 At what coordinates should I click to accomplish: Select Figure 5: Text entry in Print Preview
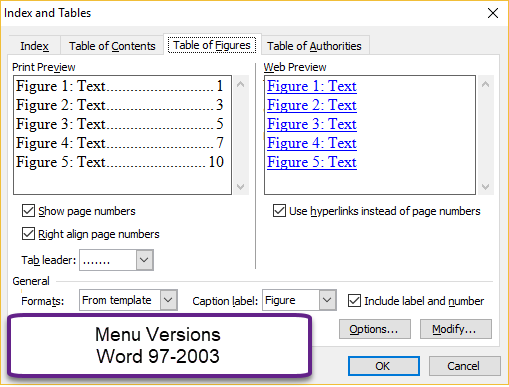pos(120,162)
